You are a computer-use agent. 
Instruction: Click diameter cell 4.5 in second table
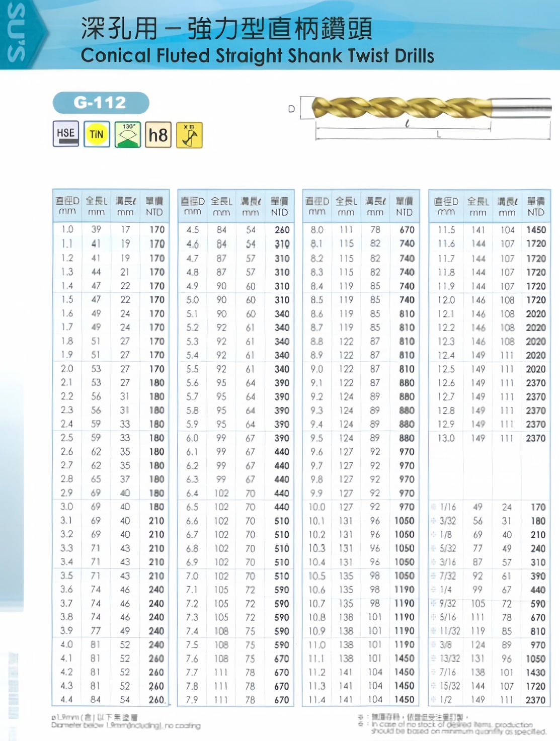193,230
